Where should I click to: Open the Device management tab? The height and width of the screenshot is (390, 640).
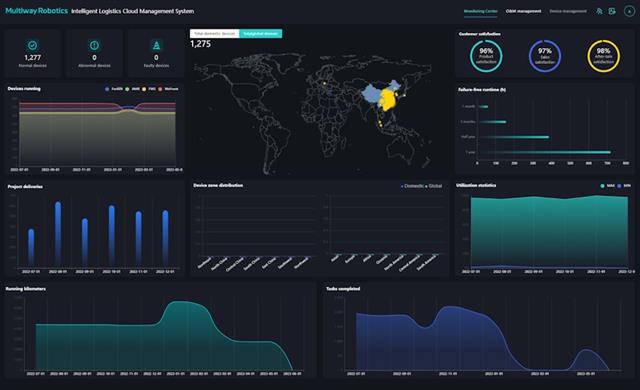coord(568,11)
